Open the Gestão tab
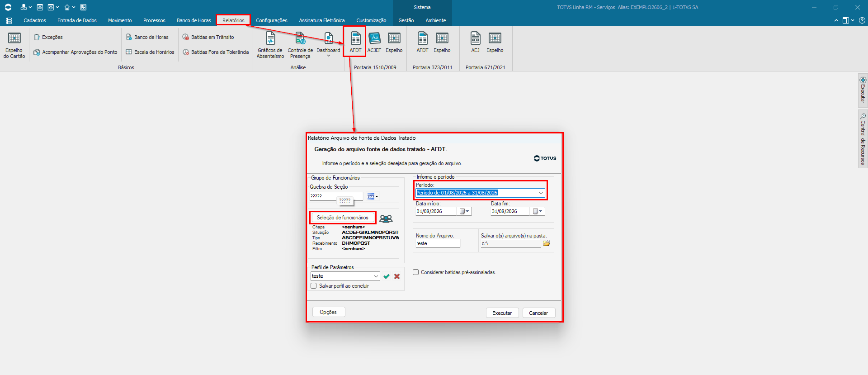 point(406,20)
